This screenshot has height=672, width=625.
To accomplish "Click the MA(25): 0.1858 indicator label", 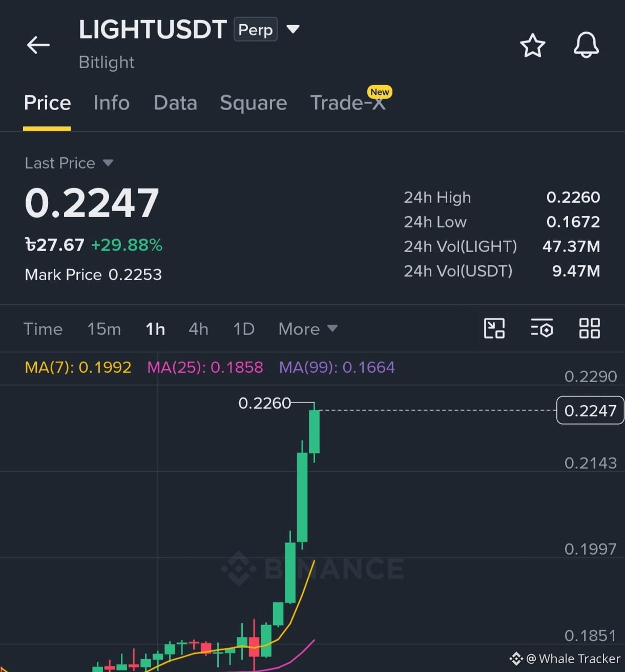I will (205, 367).
